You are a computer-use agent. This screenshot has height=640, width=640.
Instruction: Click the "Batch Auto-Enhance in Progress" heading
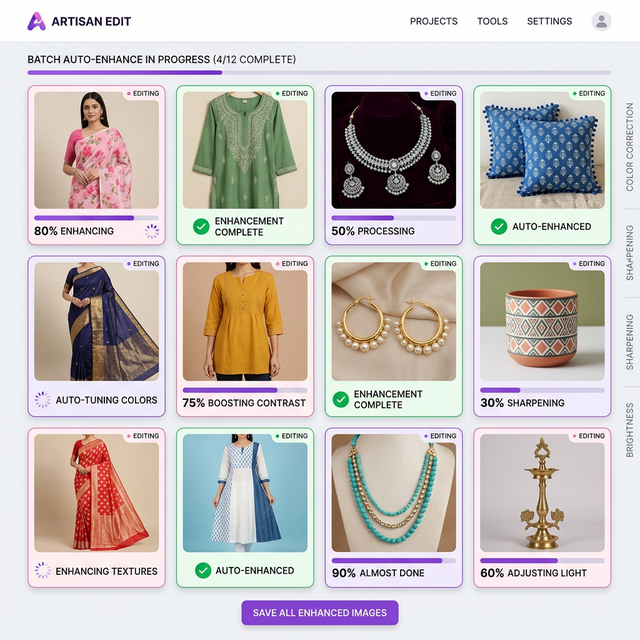pos(119,60)
